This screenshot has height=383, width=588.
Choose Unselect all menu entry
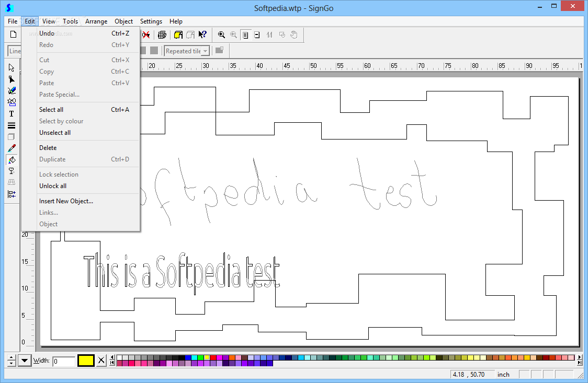pyautogui.click(x=81, y=133)
